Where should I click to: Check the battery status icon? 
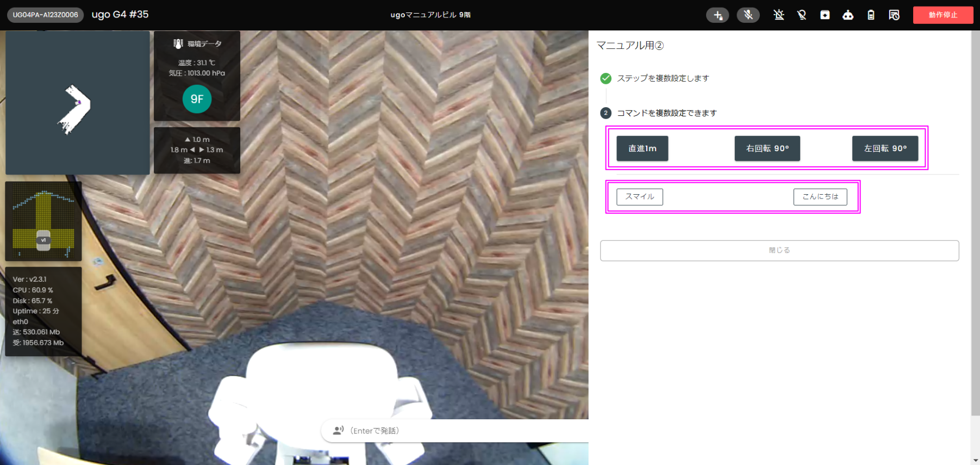(871, 15)
